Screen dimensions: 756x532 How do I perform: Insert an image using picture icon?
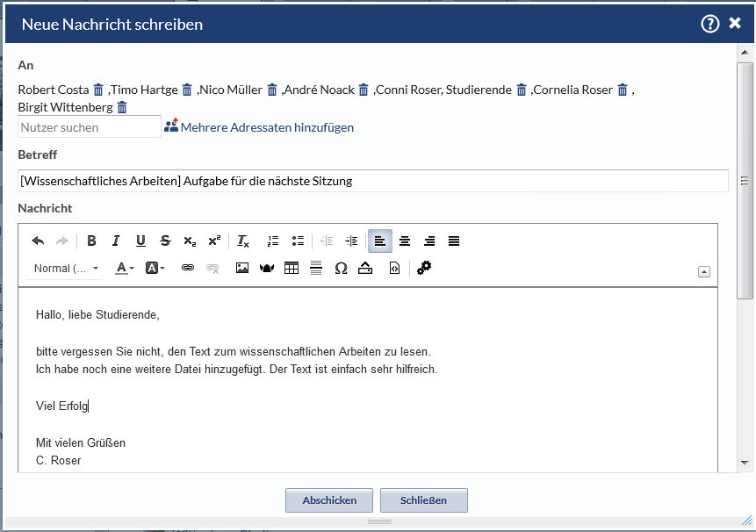pos(242,269)
